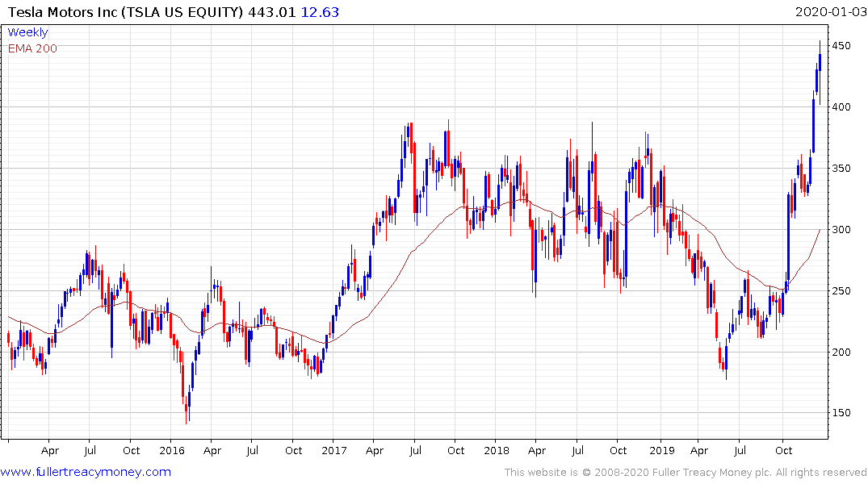Select the price change value 12.63
The width and height of the screenshot is (868, 484).
(x=320, y=12)
